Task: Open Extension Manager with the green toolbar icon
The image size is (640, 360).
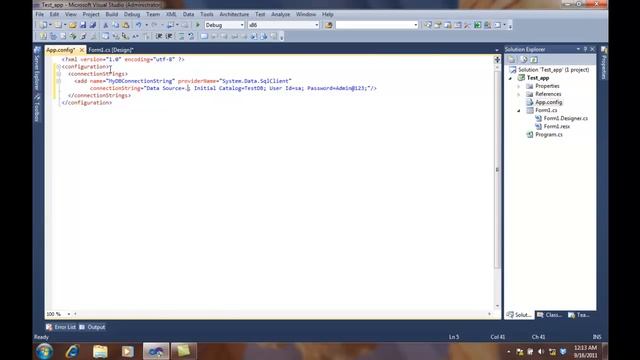Action: (x=477, y=25)
